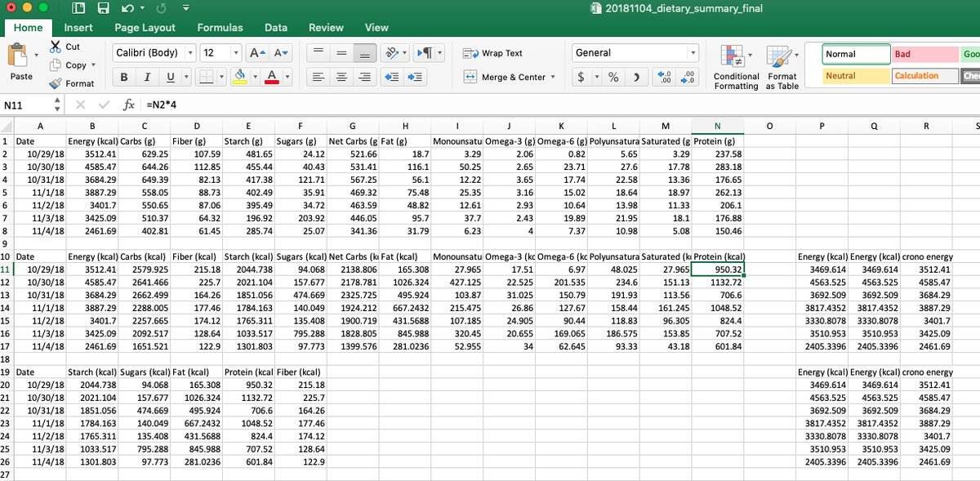This screenshot has width=980, height=481.
Task: Open the Page Layout tab
Action: pyautogui.click(x=145, y=27)
